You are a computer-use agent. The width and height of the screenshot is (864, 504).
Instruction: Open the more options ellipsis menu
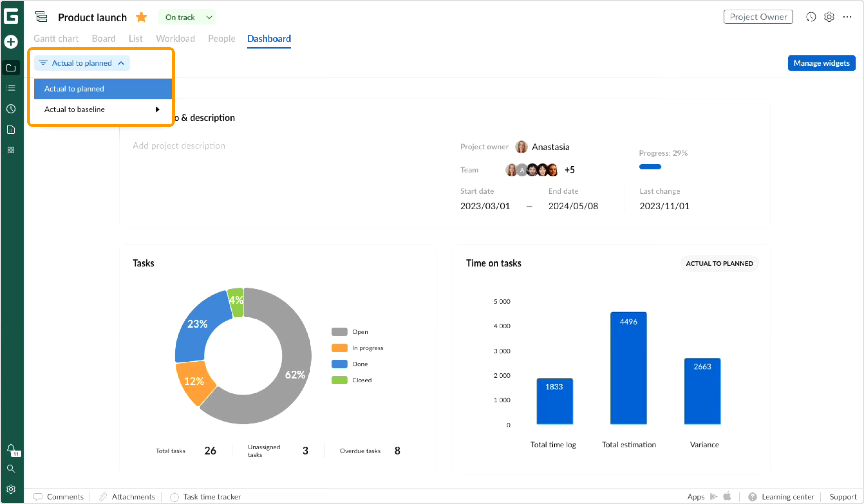848,17
